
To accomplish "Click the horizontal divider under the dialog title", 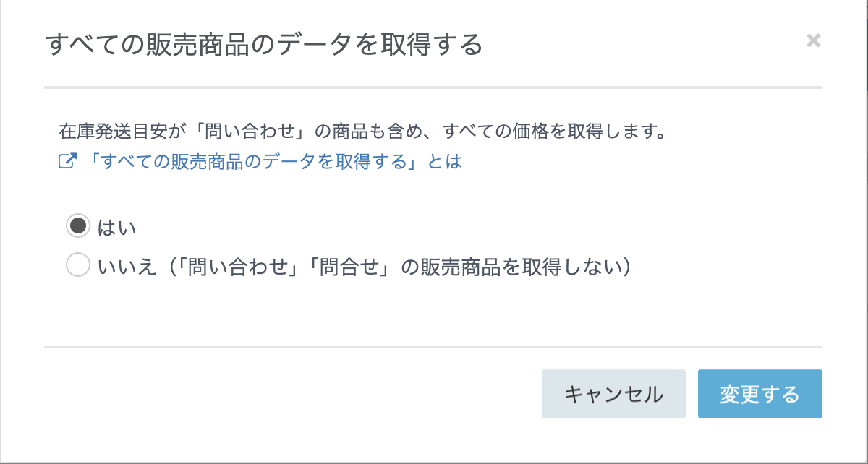I will 433,87.
